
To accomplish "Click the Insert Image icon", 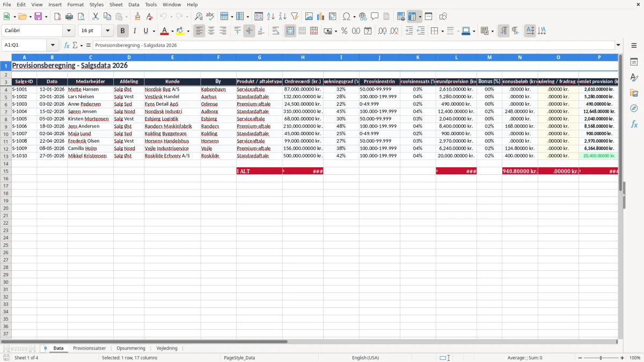I will tap(309, 17).
